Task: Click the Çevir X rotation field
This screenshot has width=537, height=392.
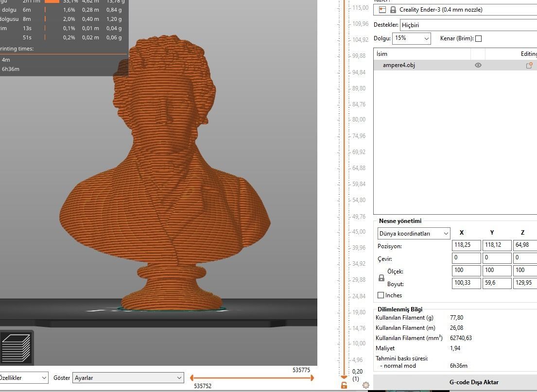Action: pyautogui.click(x=466, y=258)
